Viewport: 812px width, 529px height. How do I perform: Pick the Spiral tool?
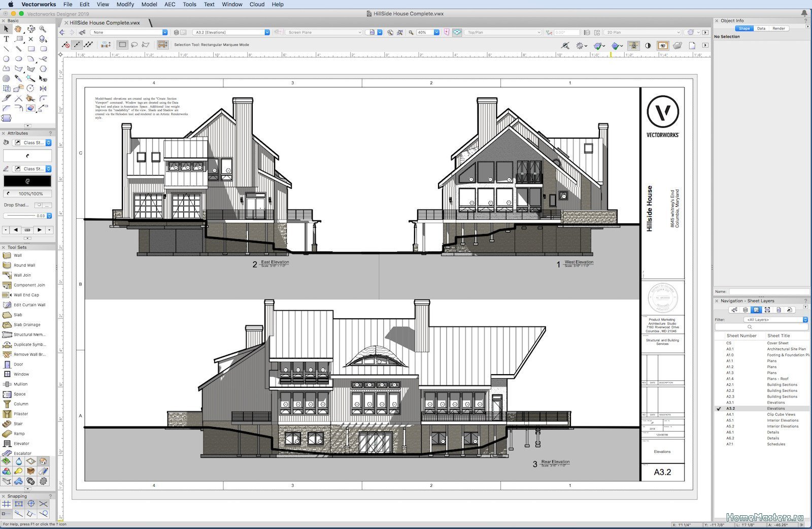click(6, 78)
